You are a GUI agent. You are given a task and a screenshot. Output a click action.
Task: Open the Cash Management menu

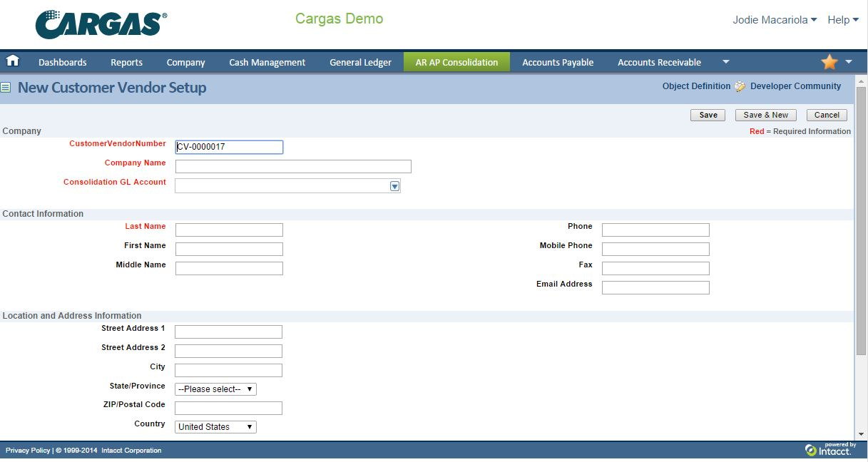pyautogui.click(x=267, y=62)
